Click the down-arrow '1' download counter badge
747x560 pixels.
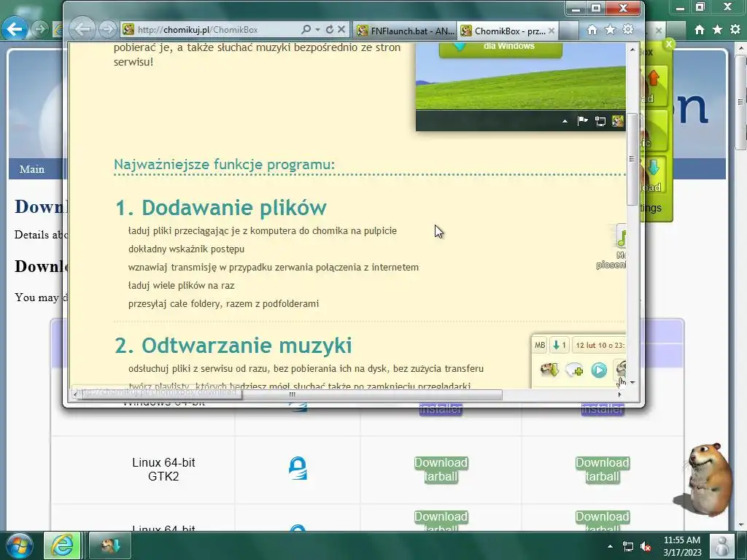pos(559,345)
